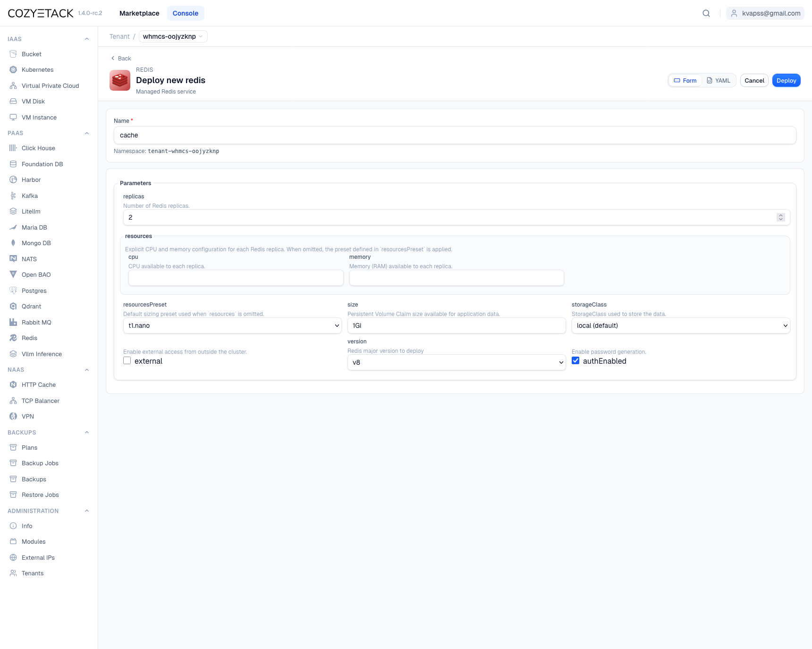This screenshot has height=649, width=812.
Task: Click the Cancel button
Action: 754,80
